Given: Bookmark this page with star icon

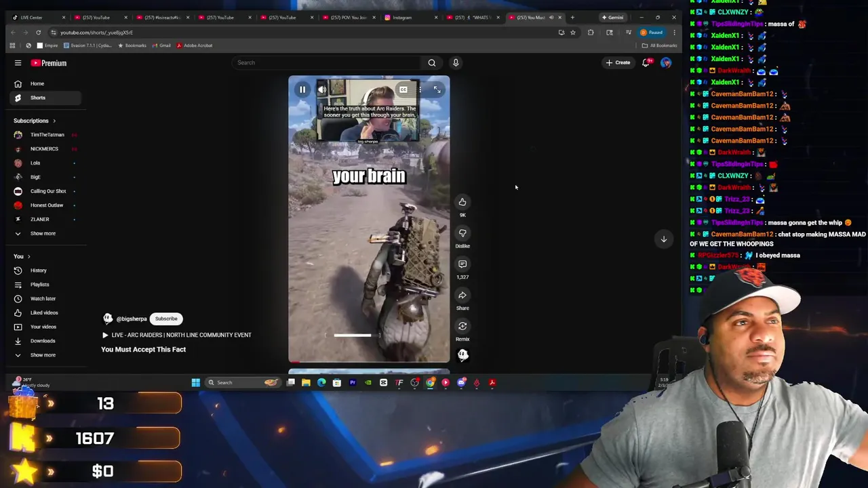Looking at the screenshot, I should pyautogui.click(x=572, y=33).
